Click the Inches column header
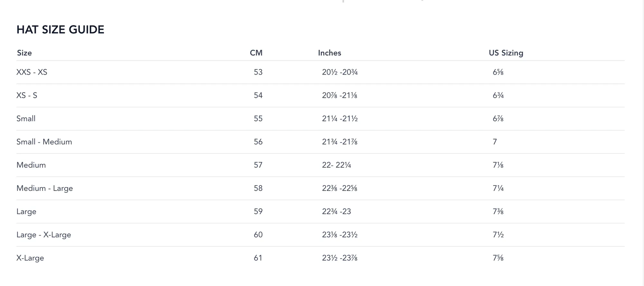 (x=329, y=53)
